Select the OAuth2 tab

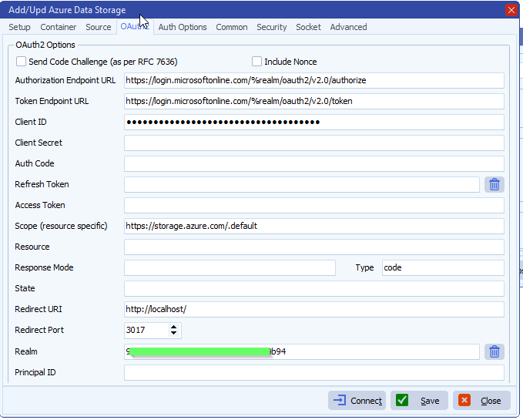click(135, 27)
